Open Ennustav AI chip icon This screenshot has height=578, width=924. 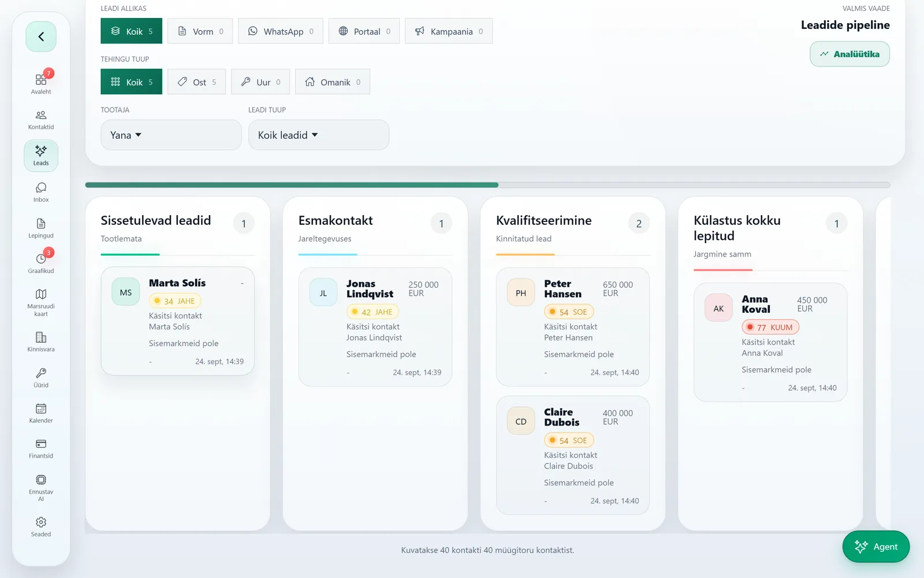tap(41, 487)
